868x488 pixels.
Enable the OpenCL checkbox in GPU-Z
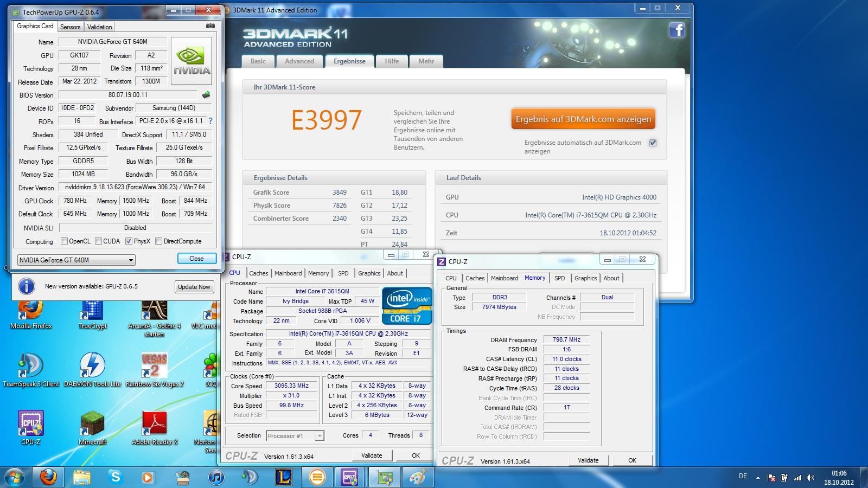(64, 241)
